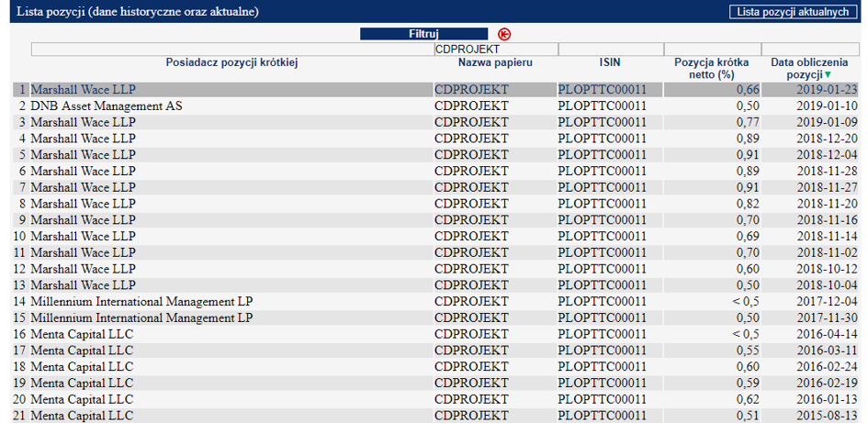Image resolution: width=868 pixels, height=423 pixels.
Task: Click date 2018-10-12
Action: tap(827, 269)
